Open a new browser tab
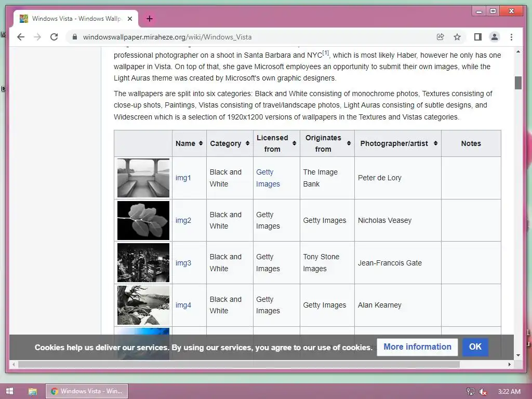This screenshot has width=532, height=399. [x=150, y=19]
